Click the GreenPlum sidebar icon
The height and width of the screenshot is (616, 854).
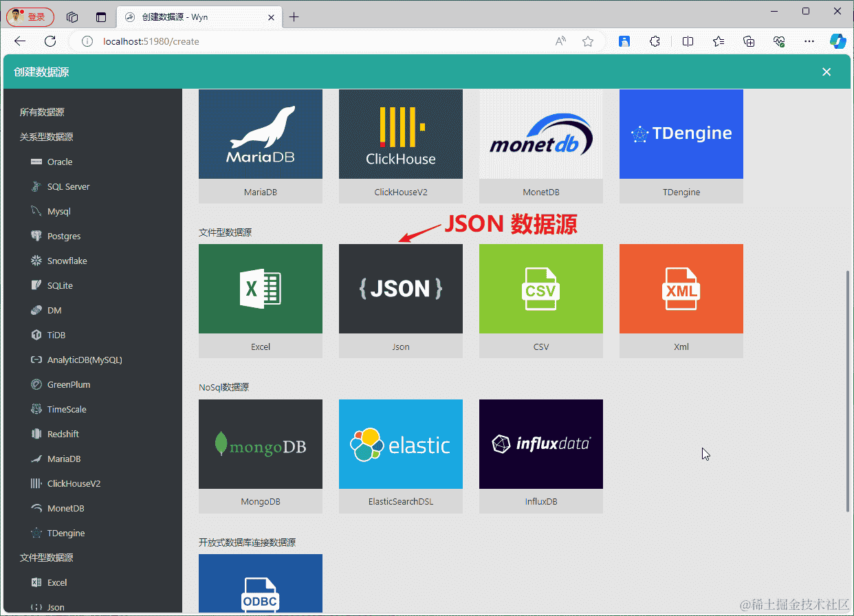coord(36,384)
